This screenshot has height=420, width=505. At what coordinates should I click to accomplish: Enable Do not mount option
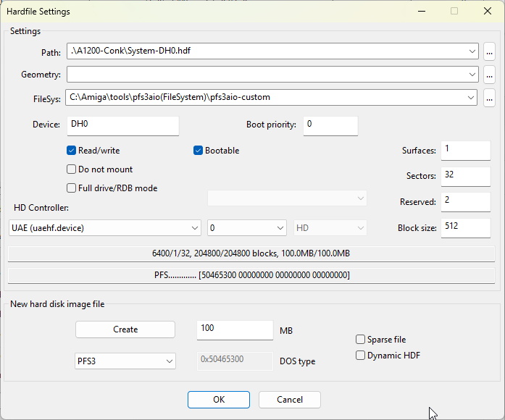click(x=72, y=169)
